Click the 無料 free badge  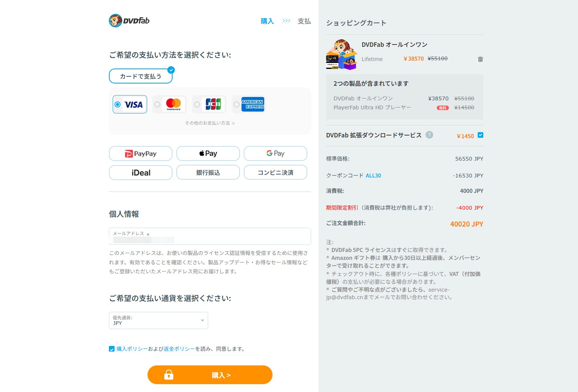442,108
